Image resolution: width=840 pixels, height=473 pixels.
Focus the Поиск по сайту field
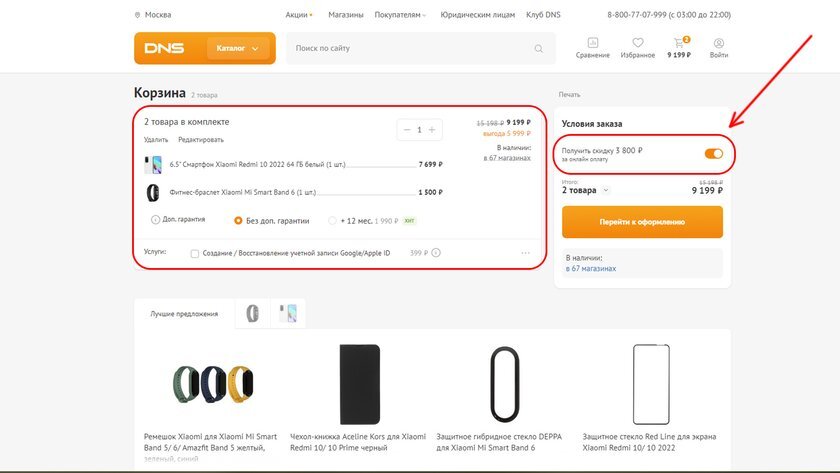pyautogui.click(x=412, y=48)
